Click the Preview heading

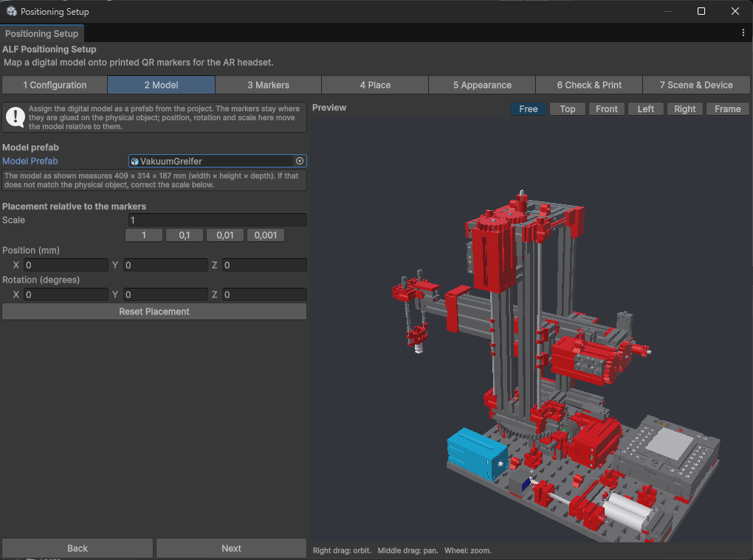coord(329,108)
